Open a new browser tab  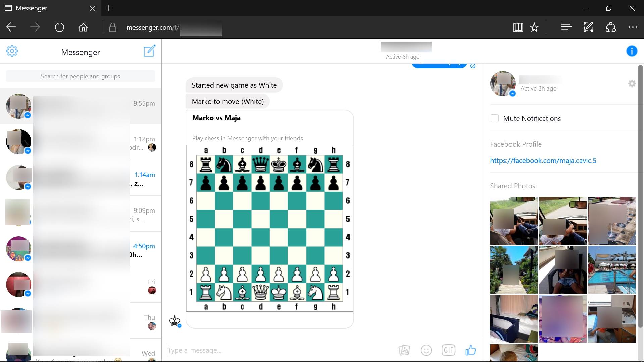[109, 8]
